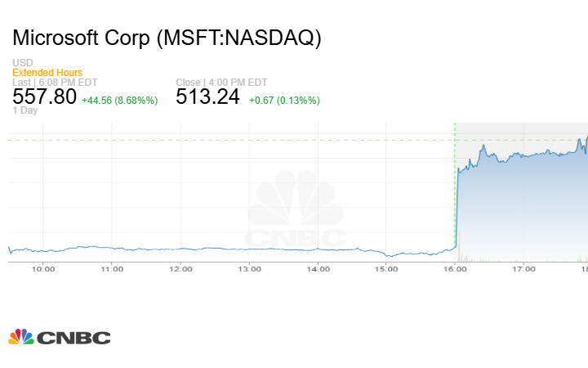Viewport: 588px width, 368px height.
Task: Click the 15:00 time axis label
Action: coord(386,268)
